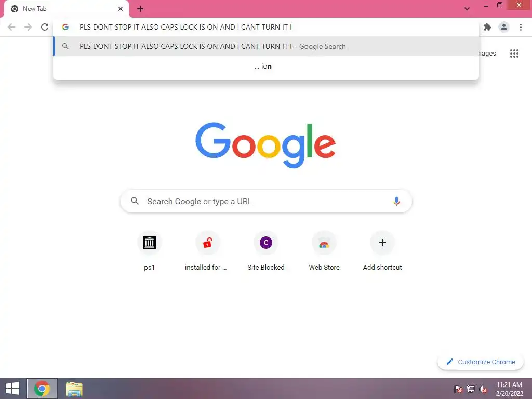The image size is (532, 399).
Task: Open the Extensions puzzle piece menu
Action: tap(487, 27)
